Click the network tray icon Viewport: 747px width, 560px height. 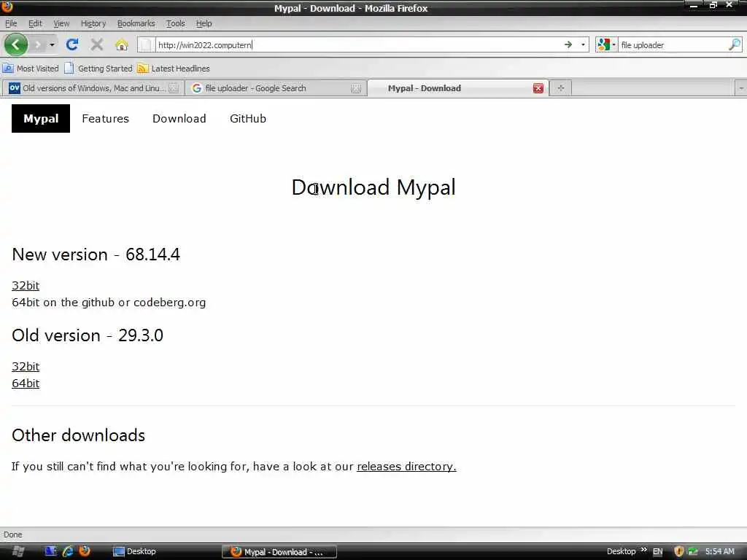tap(693, 551)
